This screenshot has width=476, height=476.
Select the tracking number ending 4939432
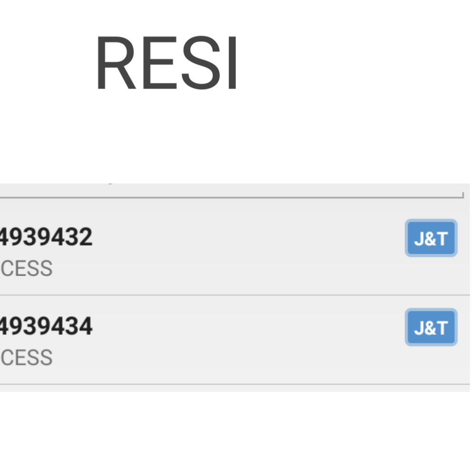pos(46,237)
